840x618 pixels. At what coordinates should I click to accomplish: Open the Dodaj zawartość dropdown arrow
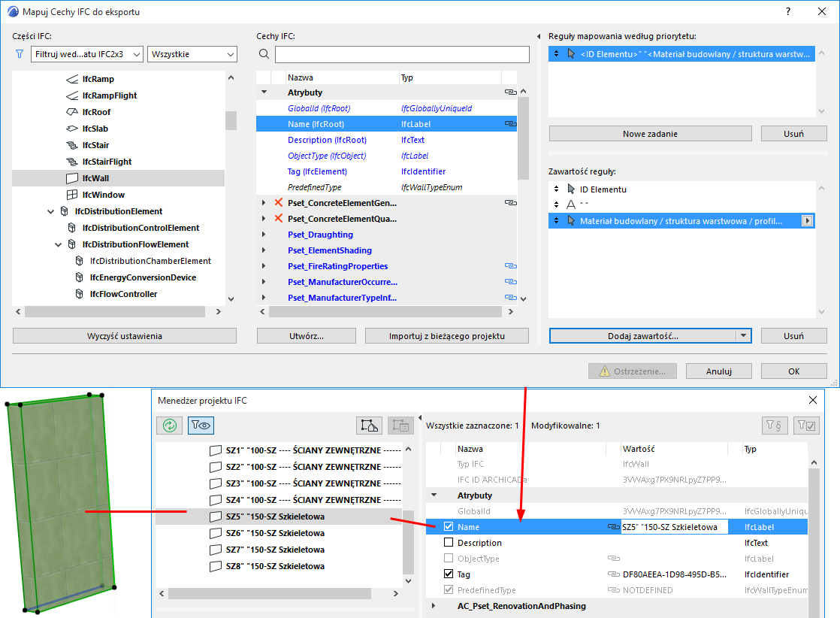pyautogui.click(x=743, y=335)
